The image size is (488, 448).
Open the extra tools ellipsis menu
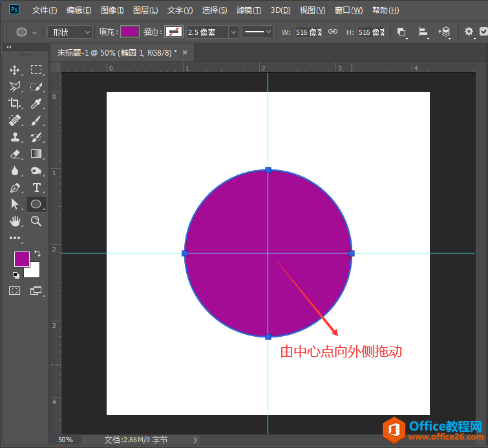click(x=15, y=238)
